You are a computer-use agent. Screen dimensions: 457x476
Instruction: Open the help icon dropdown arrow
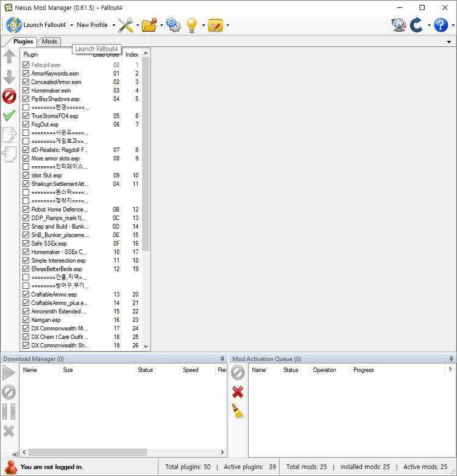(x=453, y=25)
